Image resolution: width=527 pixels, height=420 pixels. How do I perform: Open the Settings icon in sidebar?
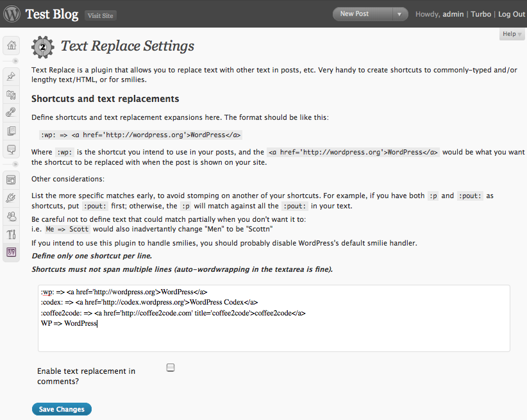point(12,252)
